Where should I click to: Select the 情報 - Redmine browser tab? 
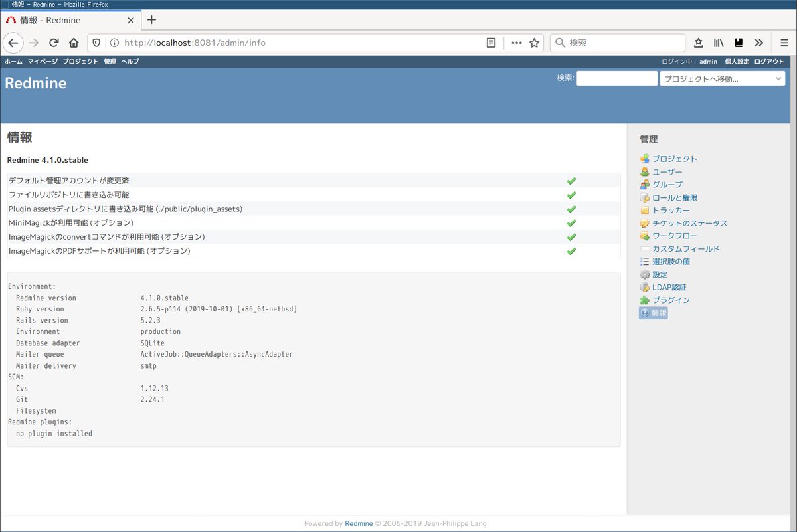click(x=70, y=20)
